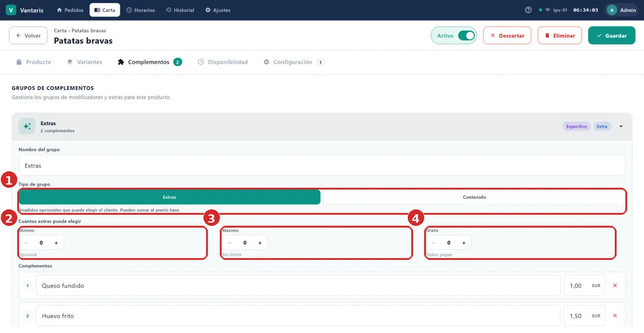Open the Historial section

click(180, 10)
